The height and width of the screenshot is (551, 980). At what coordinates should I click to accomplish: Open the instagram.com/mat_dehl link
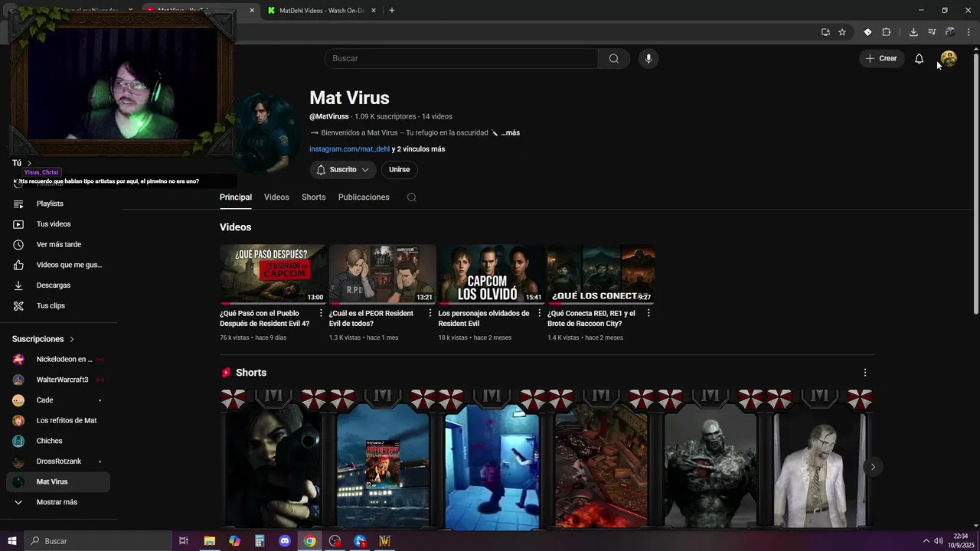[349, 149]
